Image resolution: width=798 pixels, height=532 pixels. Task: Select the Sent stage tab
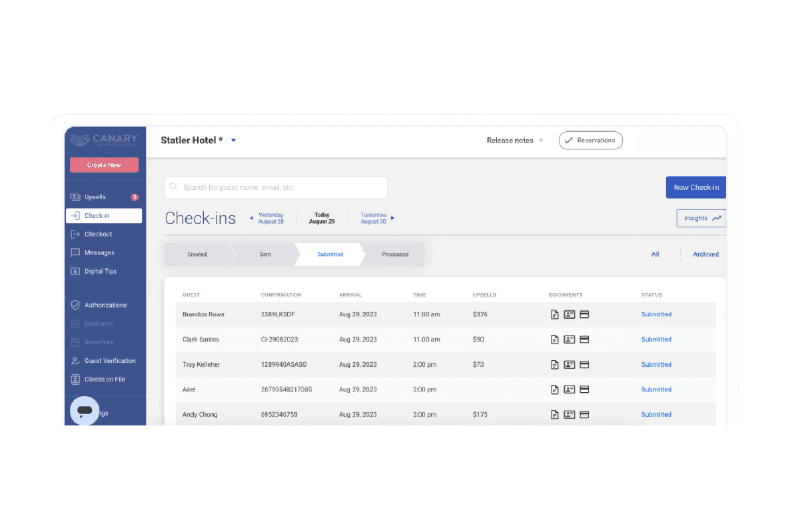[x=265, y=254]
